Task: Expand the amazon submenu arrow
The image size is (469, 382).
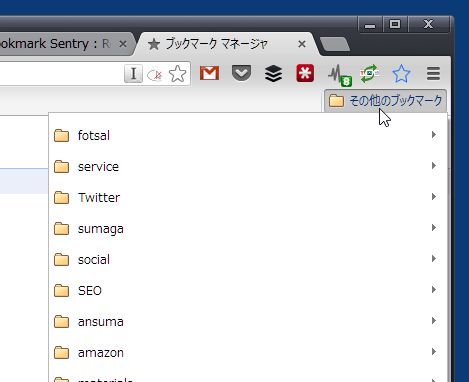Action: pyautogui.click(x=434, y=352)
